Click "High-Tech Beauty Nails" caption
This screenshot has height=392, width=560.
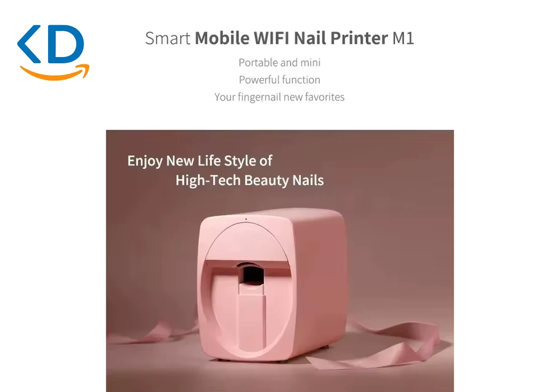tap(250, 180)
